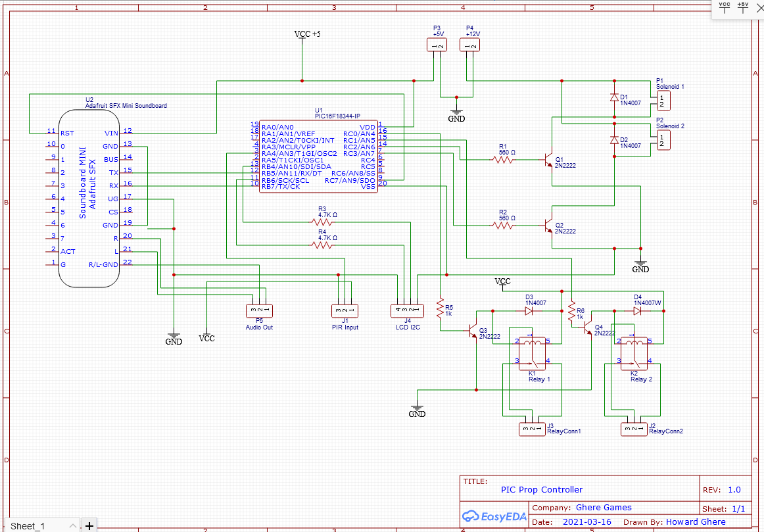
Task: Add a new sheet with plus button
Action: 89,525
